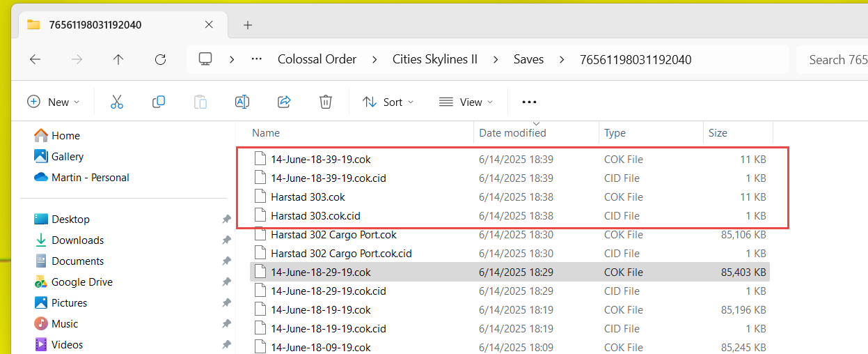Navigate to Cities Skylines II breadcrumb
The width and height of the screenshot is (868, 354).
pyautogui.click(x=435, y=59)
